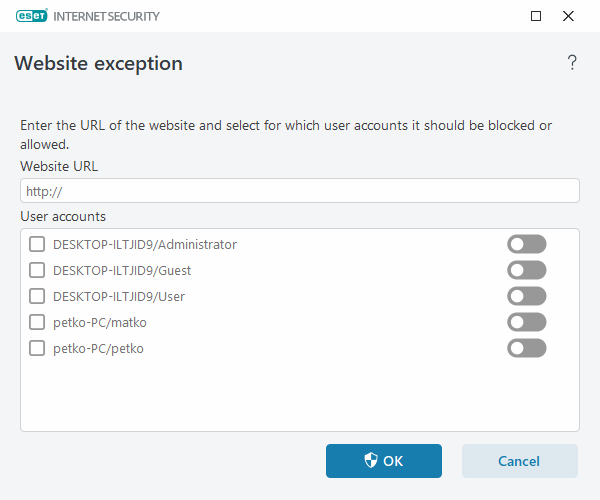
Task: Check the DESKTOP-ILTJID9/Administrator checkbox
Action: [x=37, y=244]
